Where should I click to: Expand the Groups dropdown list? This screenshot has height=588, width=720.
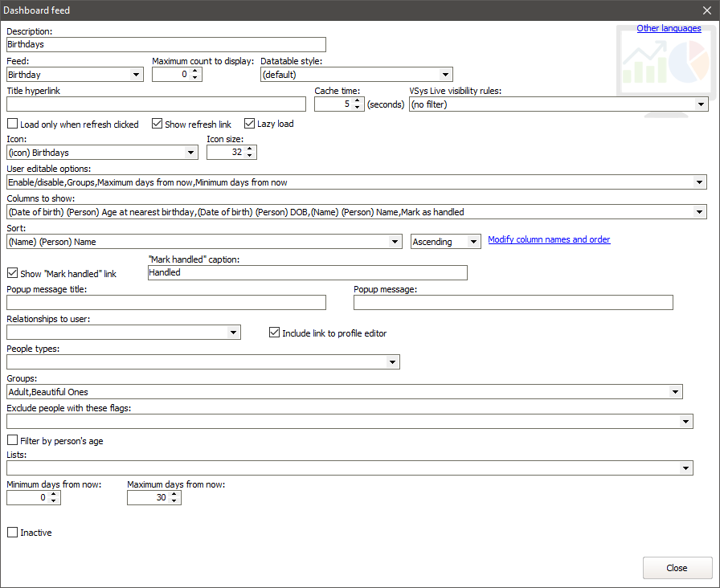674,392
